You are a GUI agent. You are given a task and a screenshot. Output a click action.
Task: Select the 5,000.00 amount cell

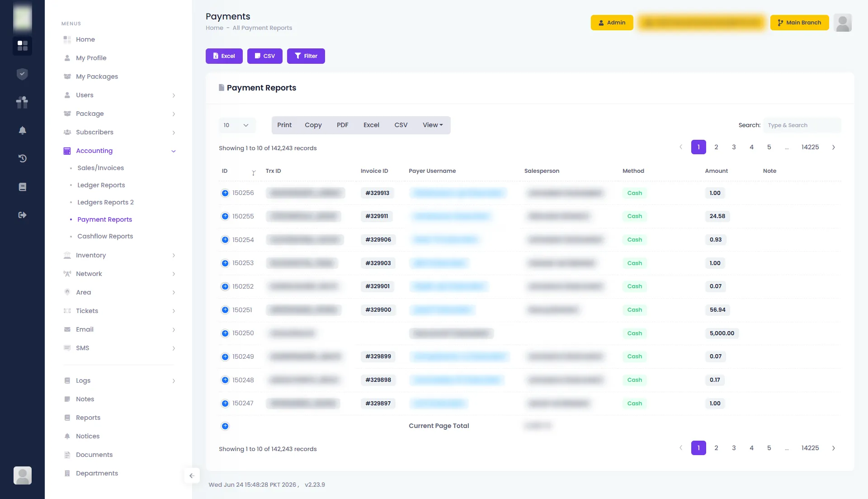pos(722,333)
